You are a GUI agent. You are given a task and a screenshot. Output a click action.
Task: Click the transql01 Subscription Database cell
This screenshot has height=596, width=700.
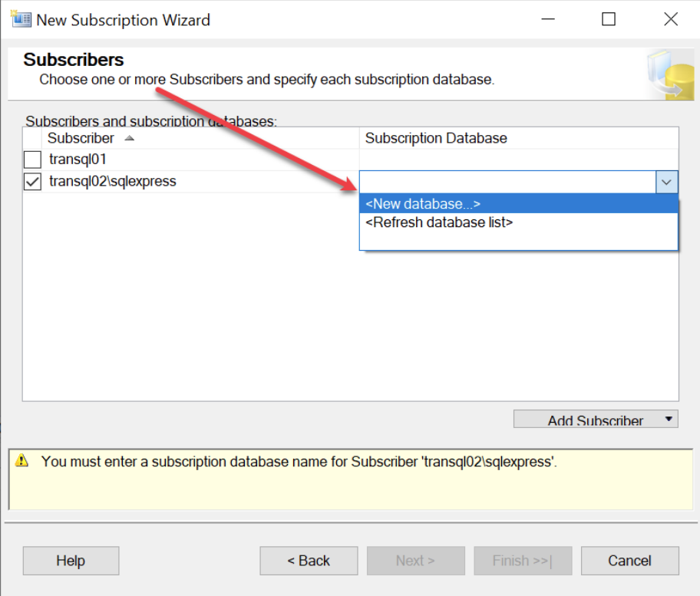519,160
